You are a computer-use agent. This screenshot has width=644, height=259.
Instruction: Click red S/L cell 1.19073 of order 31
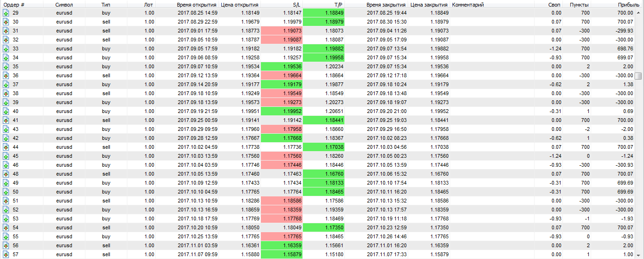tap(282, 31)
